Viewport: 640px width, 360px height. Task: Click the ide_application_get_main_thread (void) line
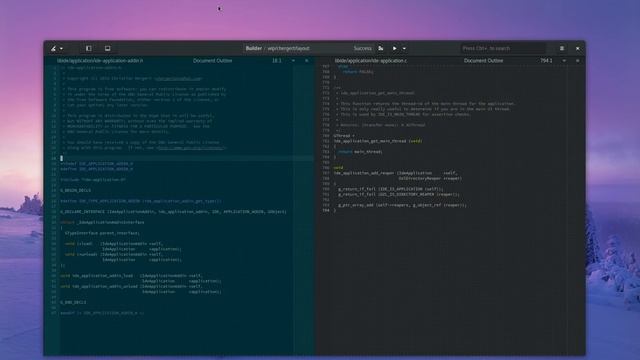coord(378,141)
